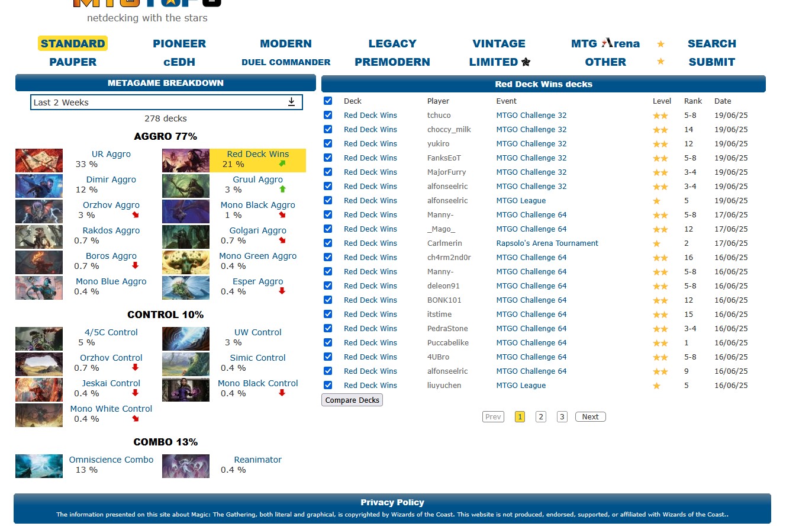Toggle the yukiro deck checkbox

pyautogui.click(x=328, y=143)
